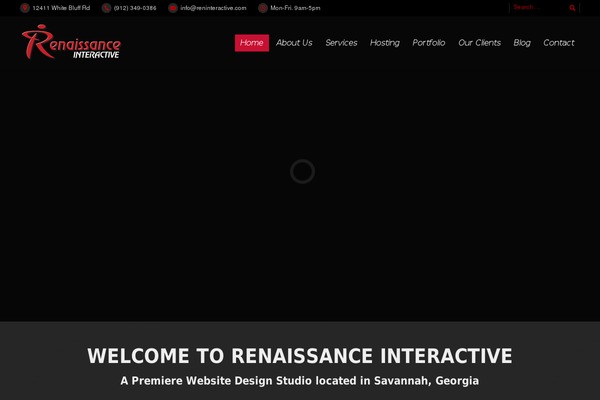
Task: View the Portfolio page
Action: [x=429, y=43]
